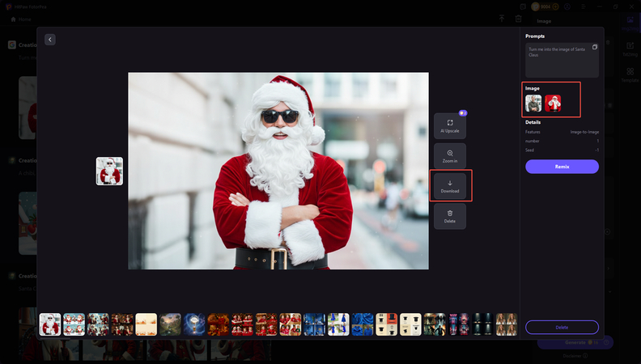Viewport: 641px width, 364px height.
Task: Click the plus icon beside coin balance
Action: pyautogui.click(x=555, y=6)
